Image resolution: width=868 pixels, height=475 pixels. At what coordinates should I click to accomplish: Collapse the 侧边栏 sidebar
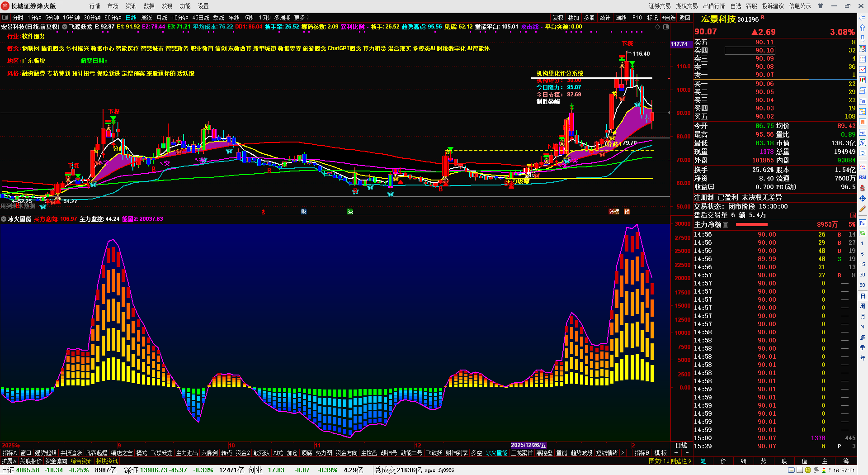[682, 461]
